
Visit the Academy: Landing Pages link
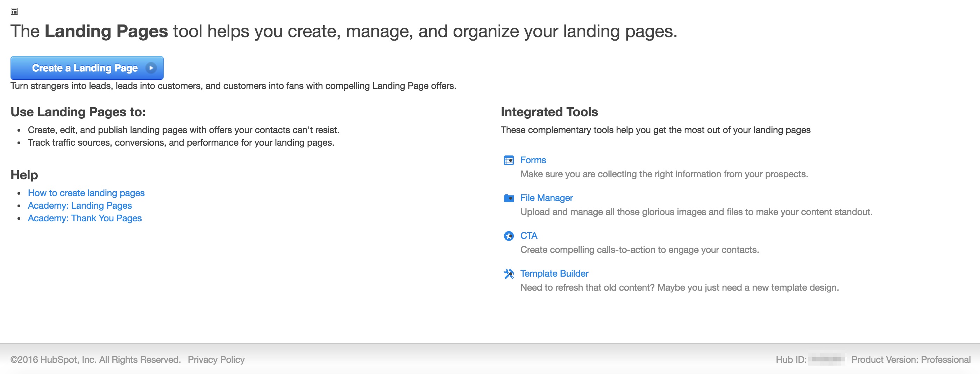coord(79,206)
